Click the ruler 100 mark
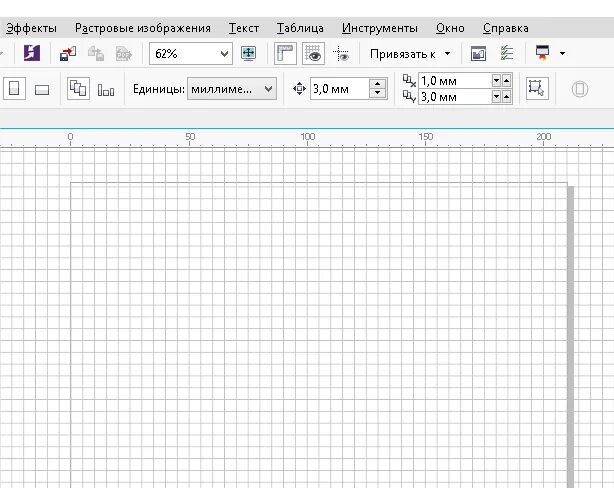 tap(307, 136)
